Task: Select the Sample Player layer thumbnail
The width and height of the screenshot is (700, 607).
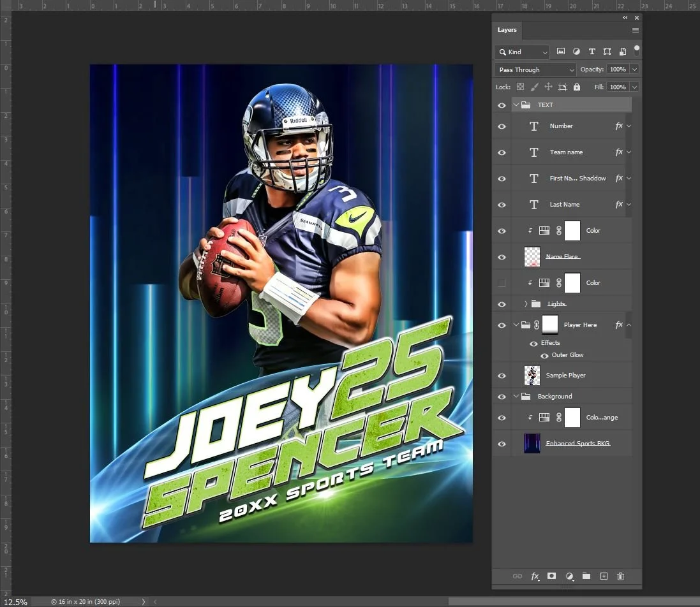Action: (532, 376)
